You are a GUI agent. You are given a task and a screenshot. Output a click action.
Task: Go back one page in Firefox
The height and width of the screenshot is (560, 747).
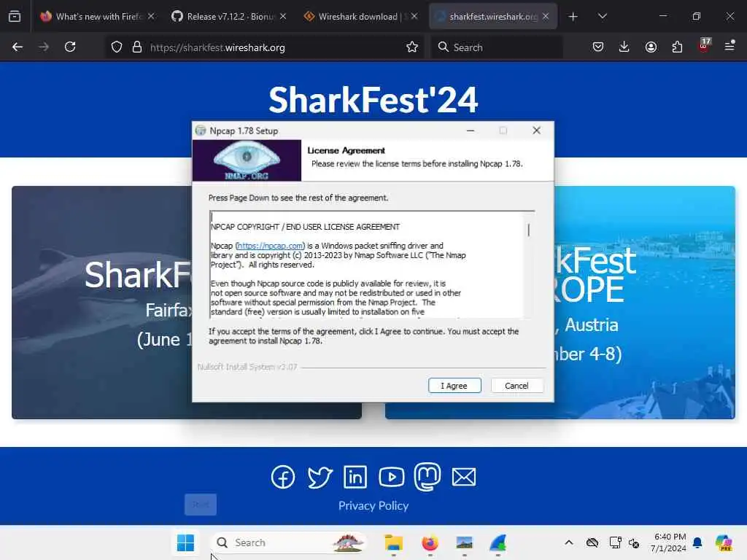coord(18,47)
